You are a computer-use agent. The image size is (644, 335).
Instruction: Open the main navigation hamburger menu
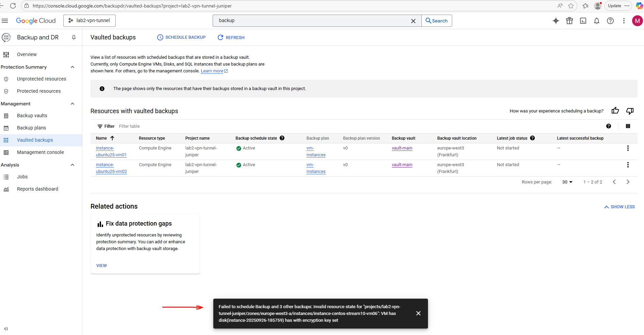pyautogui.click(x=5, y=21)
